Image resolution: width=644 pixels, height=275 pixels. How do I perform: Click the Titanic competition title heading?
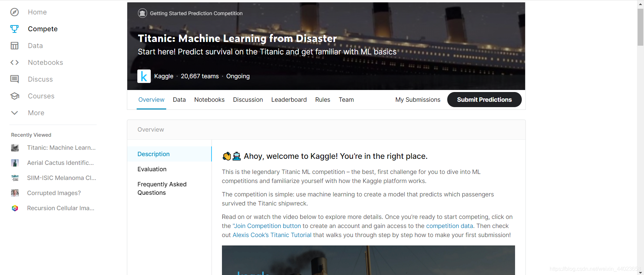coord(237,38)
